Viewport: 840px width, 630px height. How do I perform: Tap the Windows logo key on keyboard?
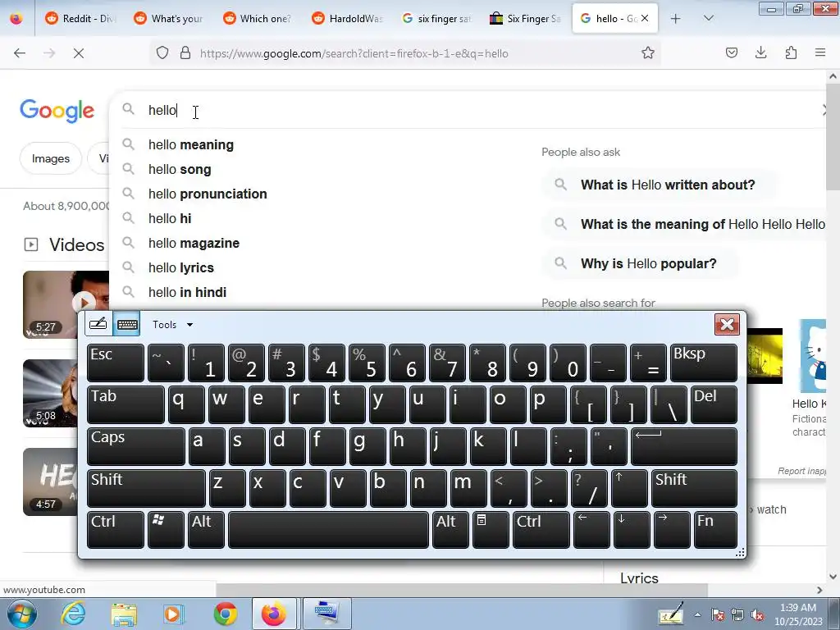166,530
